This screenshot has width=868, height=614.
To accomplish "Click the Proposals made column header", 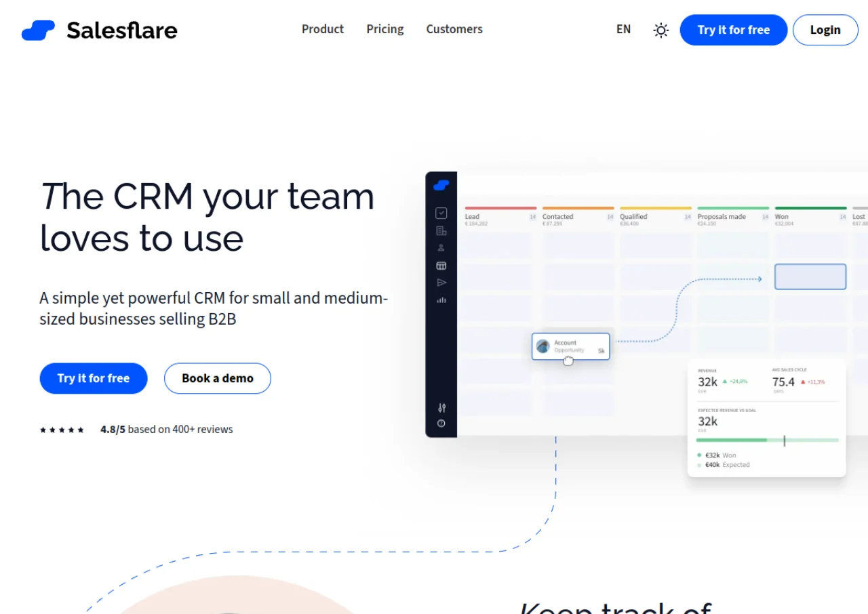I will pyautogui.click(x=733, y=216).
